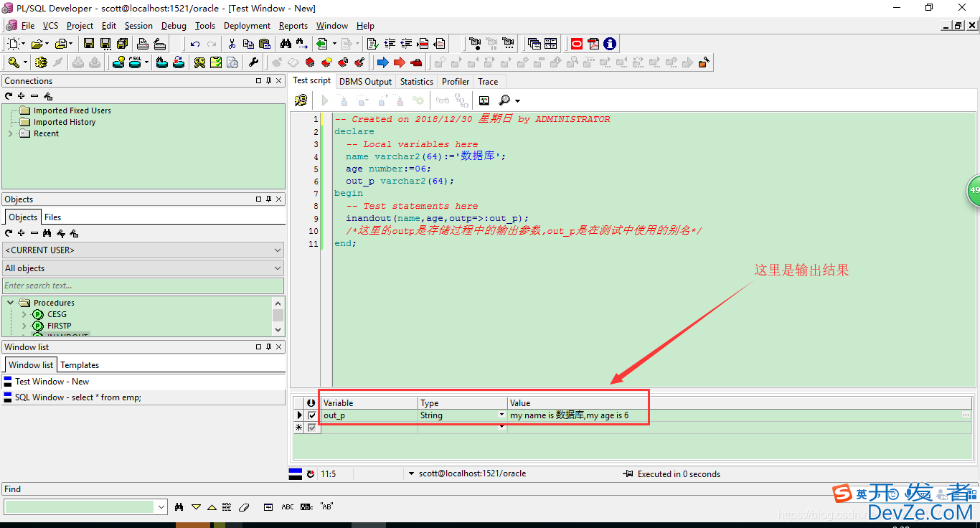Open the Tools menu
The height and width of the screenshot is (528, 980).
pos(205,25)
